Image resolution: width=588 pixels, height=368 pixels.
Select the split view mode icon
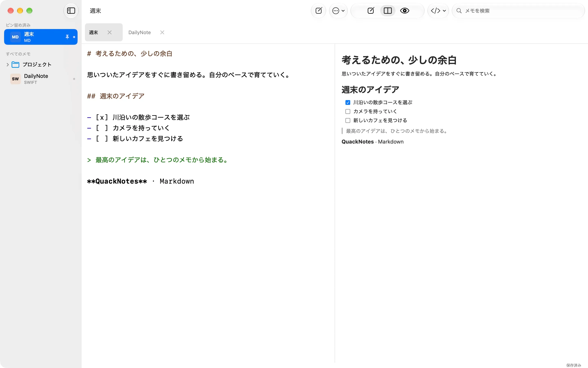[388, 11]
